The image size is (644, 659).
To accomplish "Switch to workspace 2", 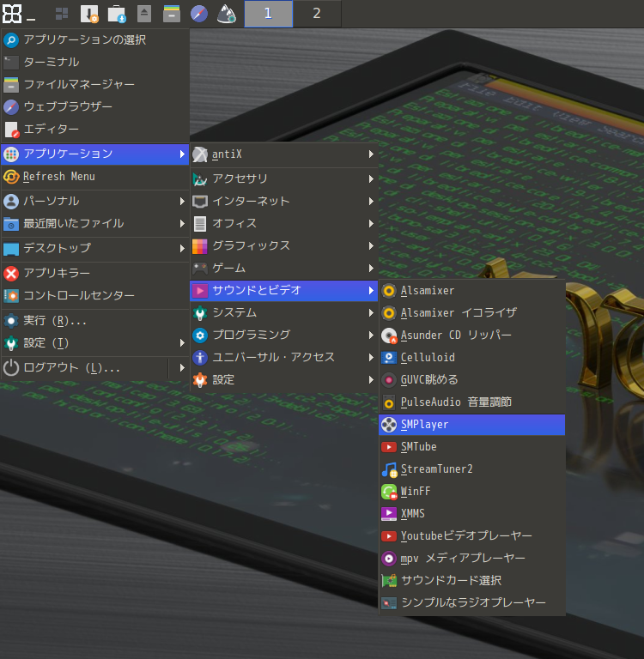I will (317, 14).
